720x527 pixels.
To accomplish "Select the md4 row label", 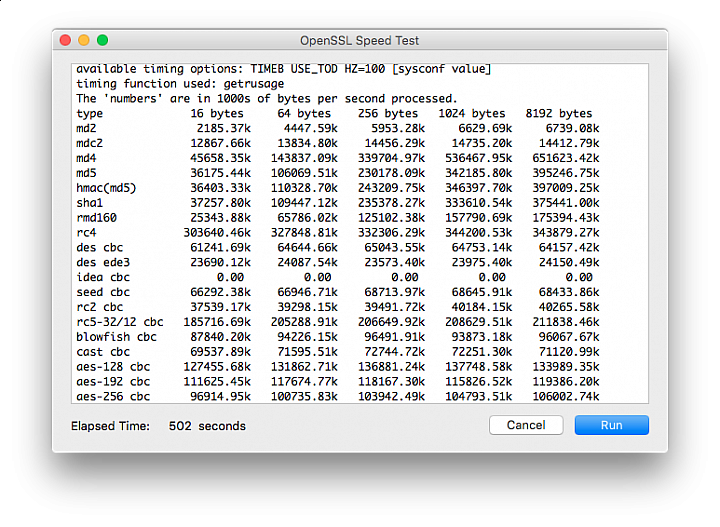I will [86, 158].
